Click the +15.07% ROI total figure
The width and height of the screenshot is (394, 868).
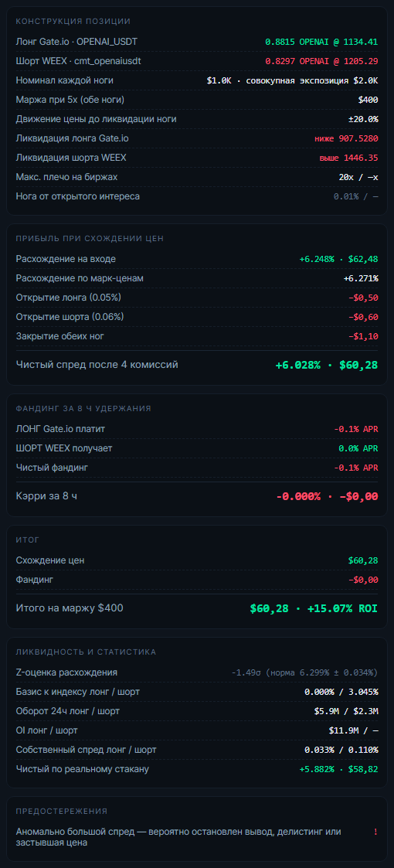pos(342,608)
